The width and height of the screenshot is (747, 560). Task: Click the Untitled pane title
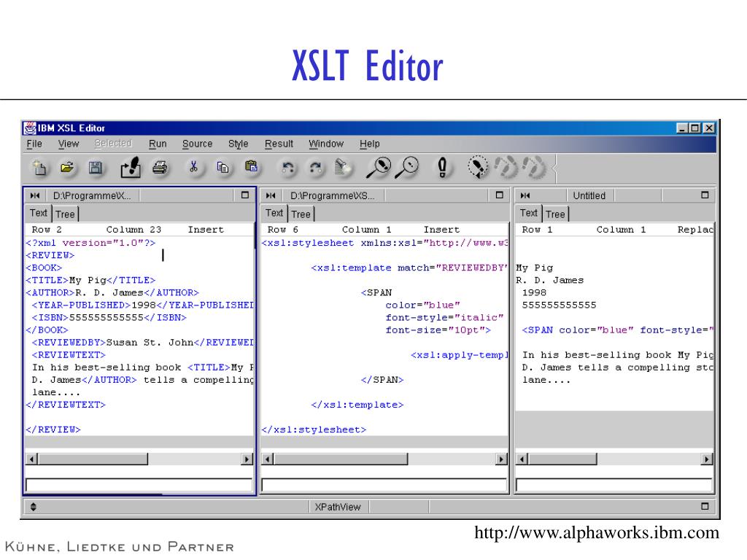(x=589, y=195)
